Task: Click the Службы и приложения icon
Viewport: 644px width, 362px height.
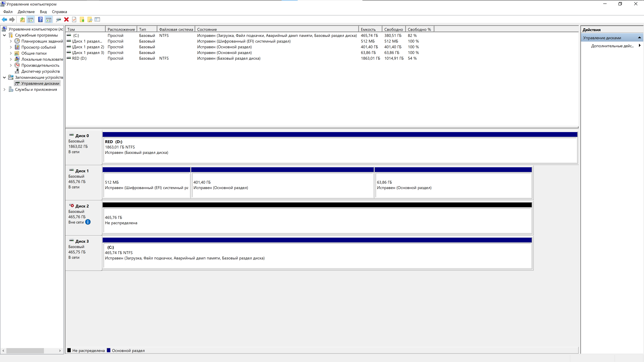Action: [11, 89]
